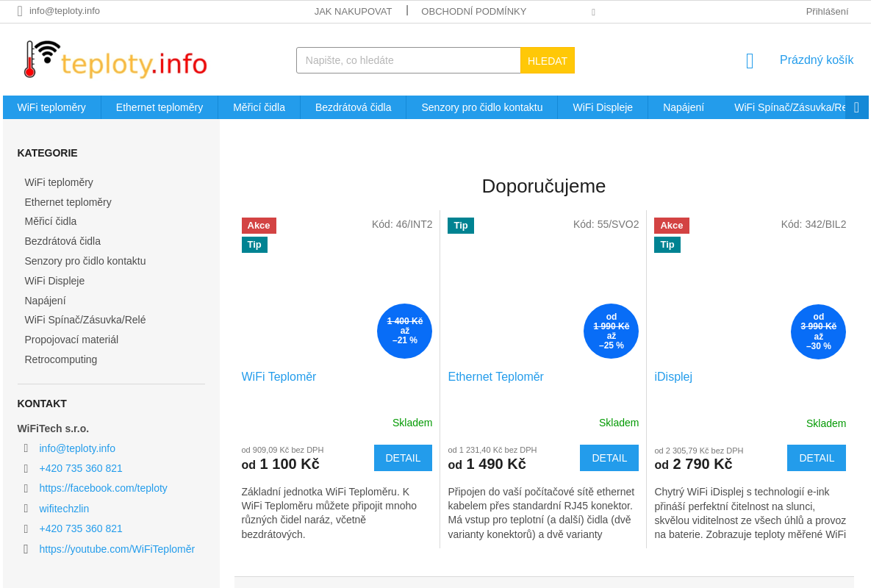
Task: Click the iDisplej −30 % discount badge
Action: click(818, 331)
